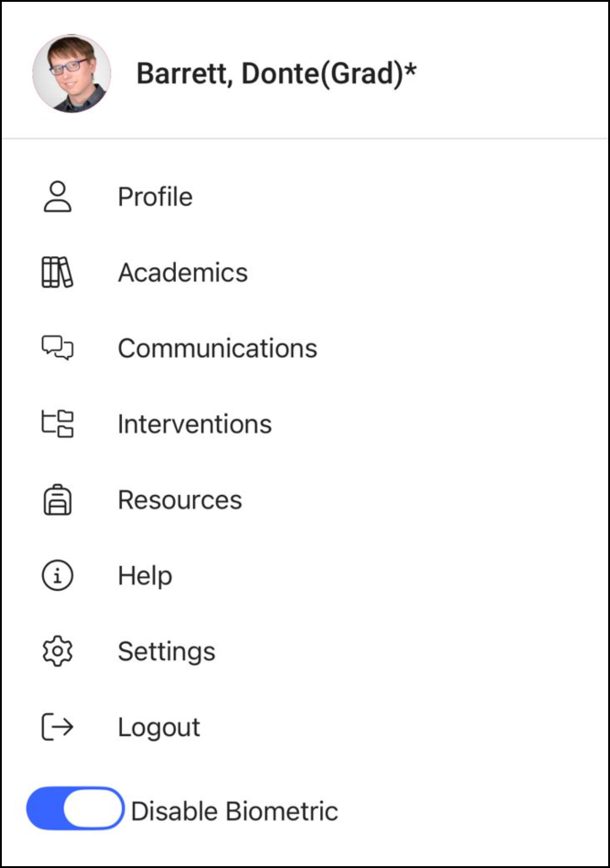
Task: Click the books Academics icon
Action: coord(57,273)
